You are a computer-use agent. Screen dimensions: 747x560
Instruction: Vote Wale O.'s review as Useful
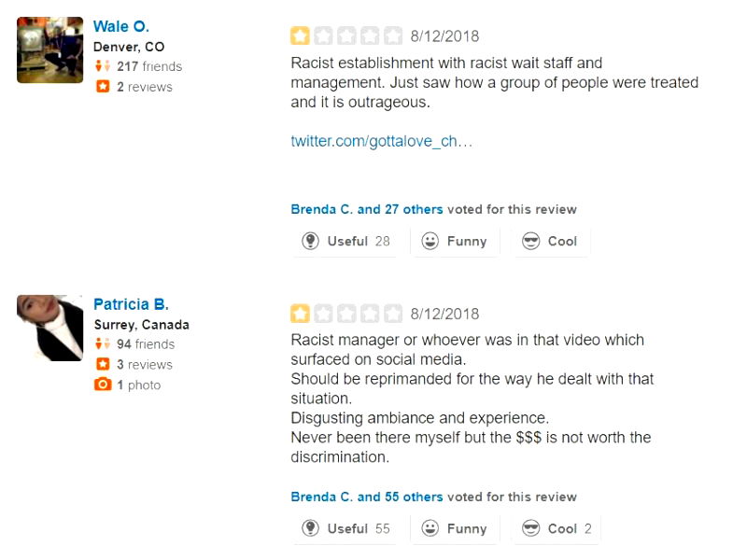tap(345, 241)
